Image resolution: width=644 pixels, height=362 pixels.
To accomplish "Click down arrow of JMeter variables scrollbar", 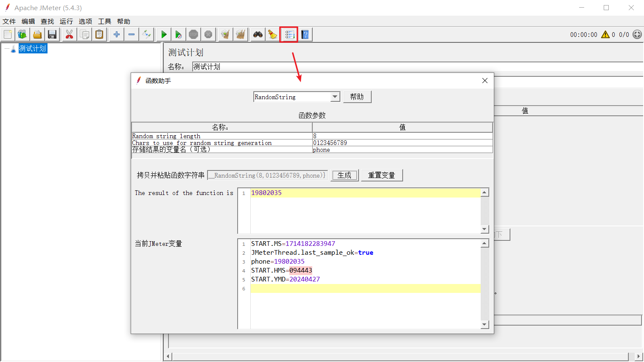I will click(x=484, y=325).
